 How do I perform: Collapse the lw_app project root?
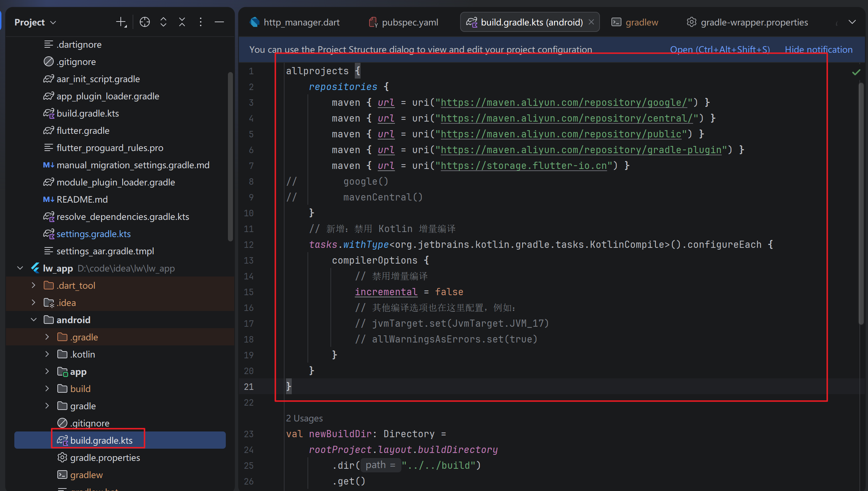coord(20,268)
